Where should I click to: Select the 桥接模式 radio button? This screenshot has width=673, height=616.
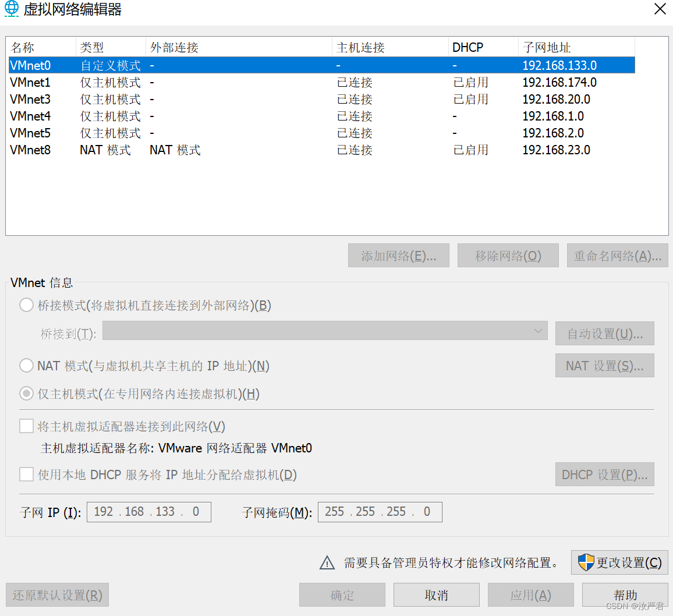(26, 305)
